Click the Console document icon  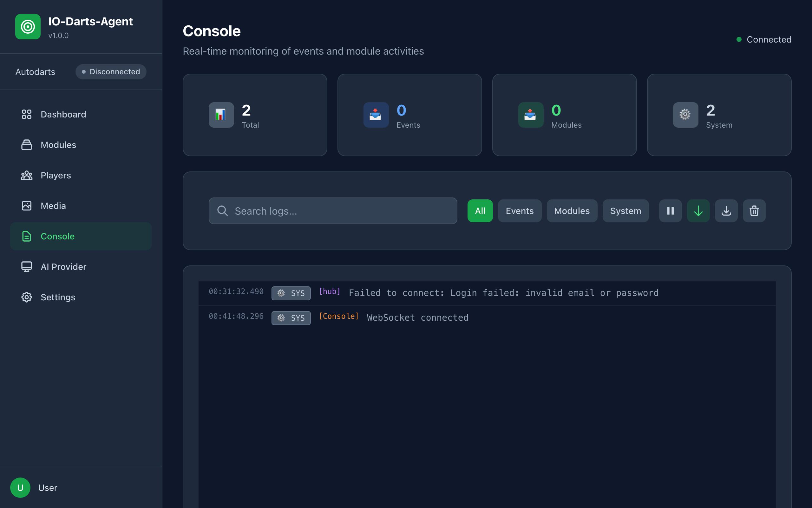pos(27,236)
